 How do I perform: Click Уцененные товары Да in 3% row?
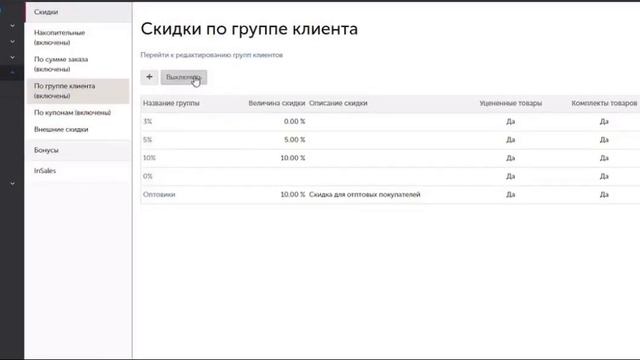point(511,121)
